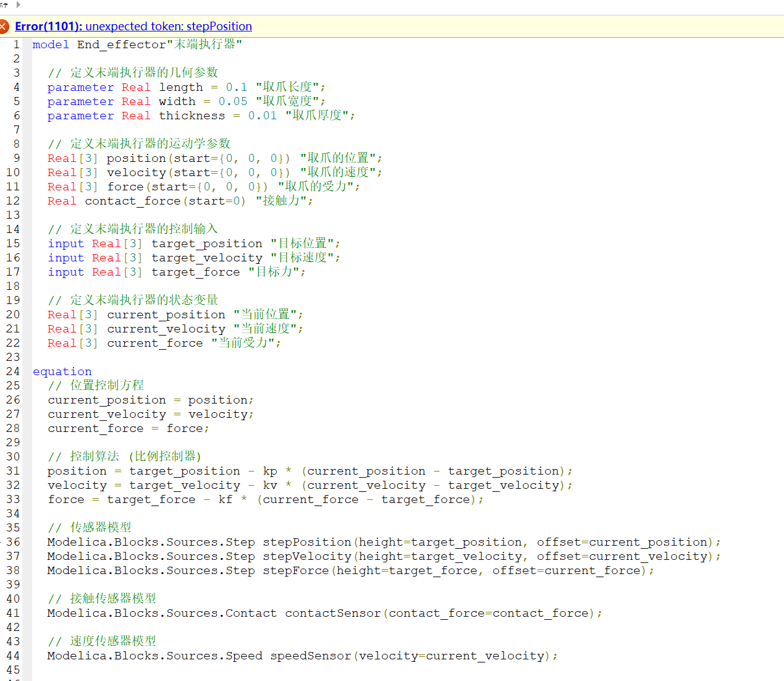Click 'stepForce' identifier on line 38

(296, 570)
